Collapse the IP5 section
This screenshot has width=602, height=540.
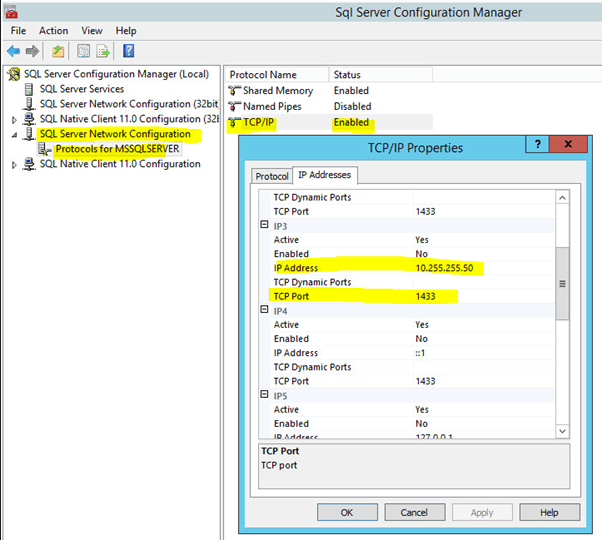click(265, 396)
